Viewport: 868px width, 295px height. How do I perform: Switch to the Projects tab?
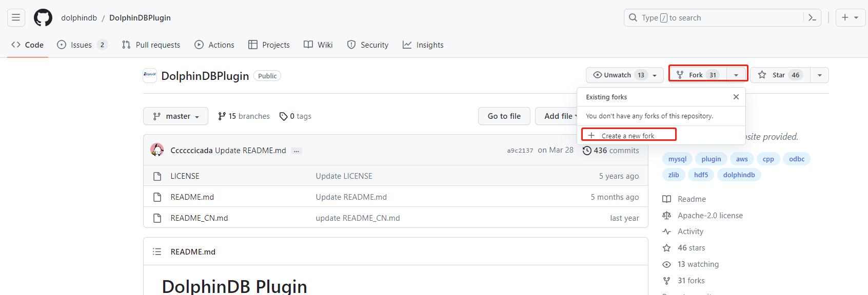(x=269, y=45)
